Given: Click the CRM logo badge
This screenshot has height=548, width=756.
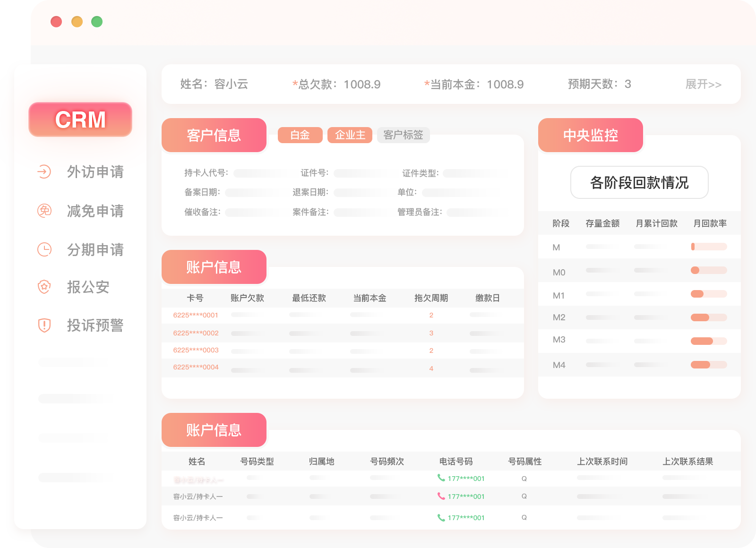Looking at the screenshot, I should point(80,120).
